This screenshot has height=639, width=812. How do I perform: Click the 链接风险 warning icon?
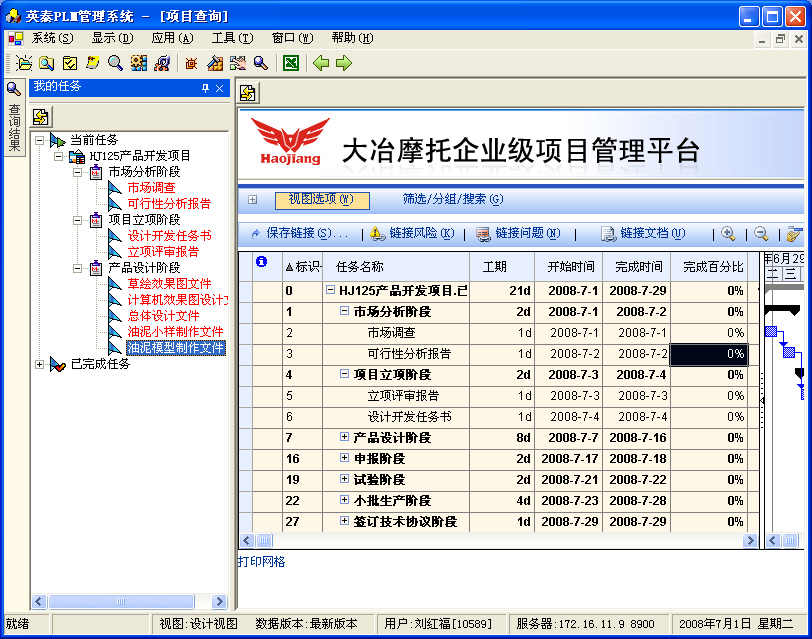click(378, 234)
